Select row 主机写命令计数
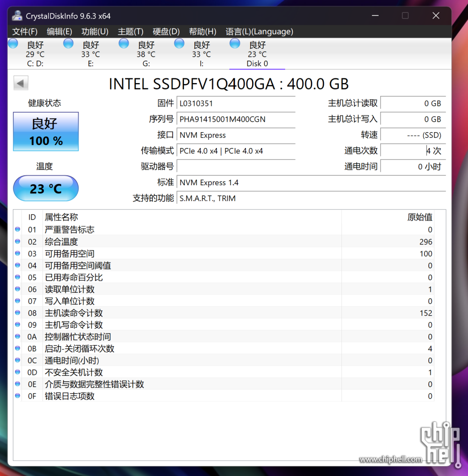This screenshot has width=468, height=476. (x=224, y=325)
